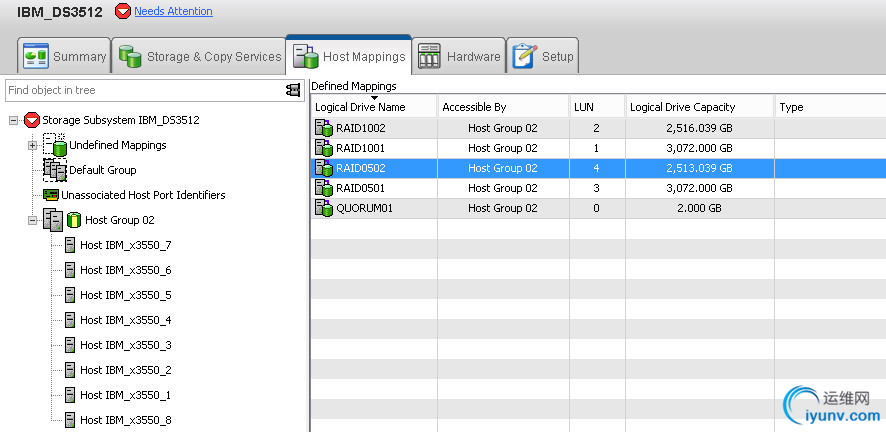Select Default Group in the tree
The height and width of the screenshot is (432, 886).
pyautogui.click(x=102, y=170)
